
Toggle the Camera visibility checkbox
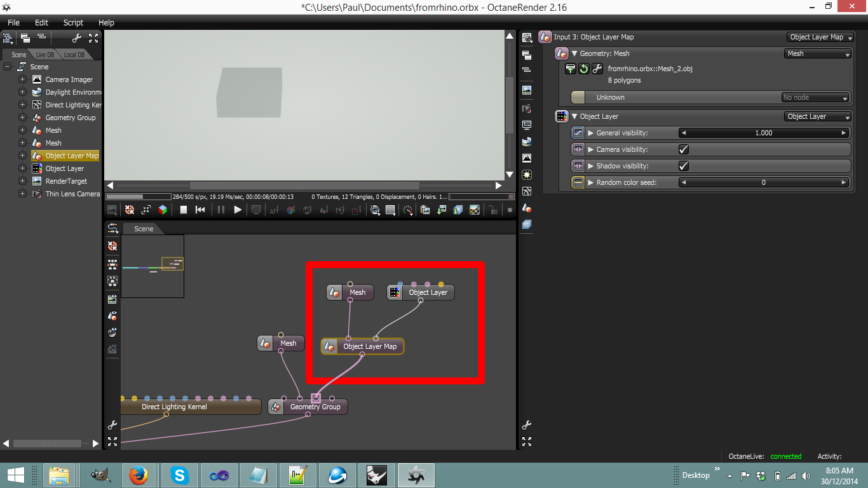tap(684, 149)
